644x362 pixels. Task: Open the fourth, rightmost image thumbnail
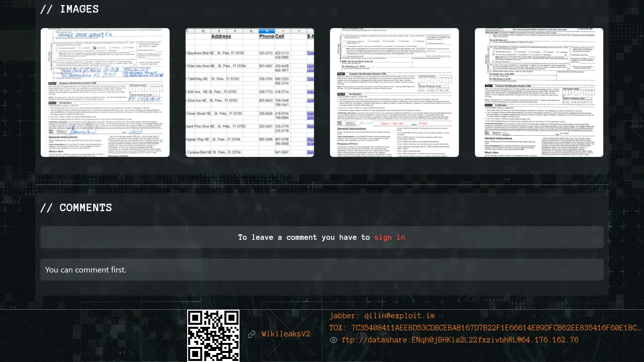(x=539, y=93)
